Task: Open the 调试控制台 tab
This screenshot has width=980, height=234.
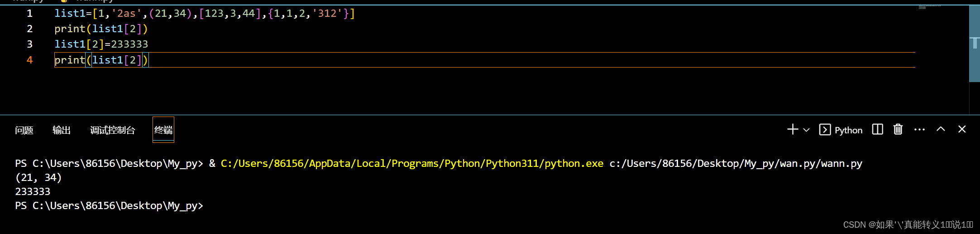Action: coord(113,130)
